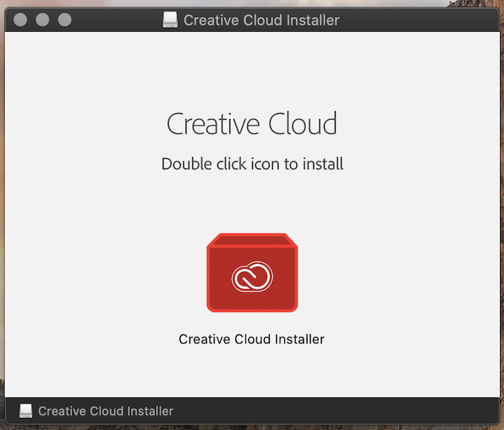This screenshot has height=430, width=504.
Task: Select the red Creative Cloud Installer package icon
Action: point(252,273)
